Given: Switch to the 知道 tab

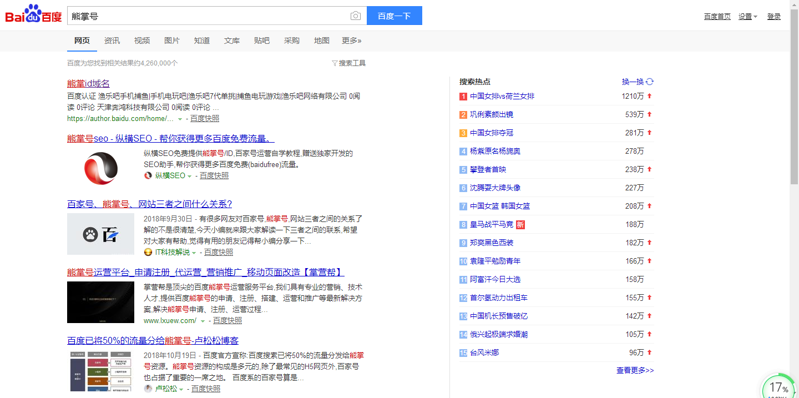Looking at the screenshot, I should 202,41.
